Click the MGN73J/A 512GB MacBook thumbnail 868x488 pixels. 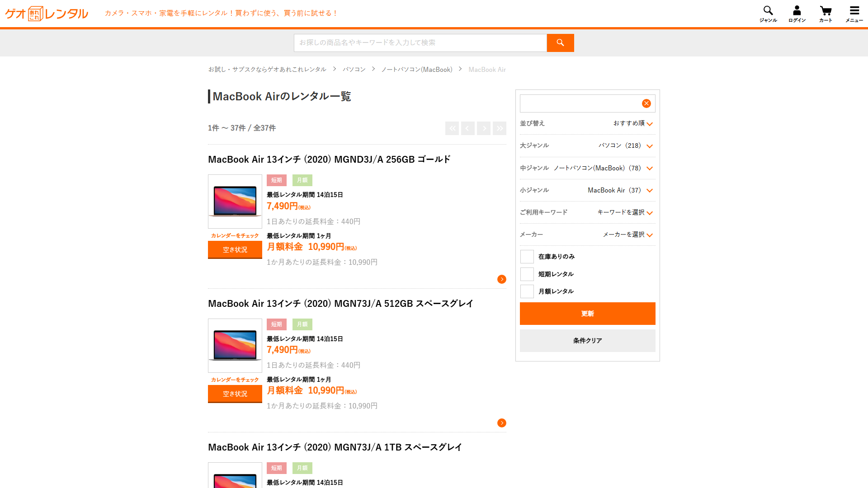(x=235, y=346)
